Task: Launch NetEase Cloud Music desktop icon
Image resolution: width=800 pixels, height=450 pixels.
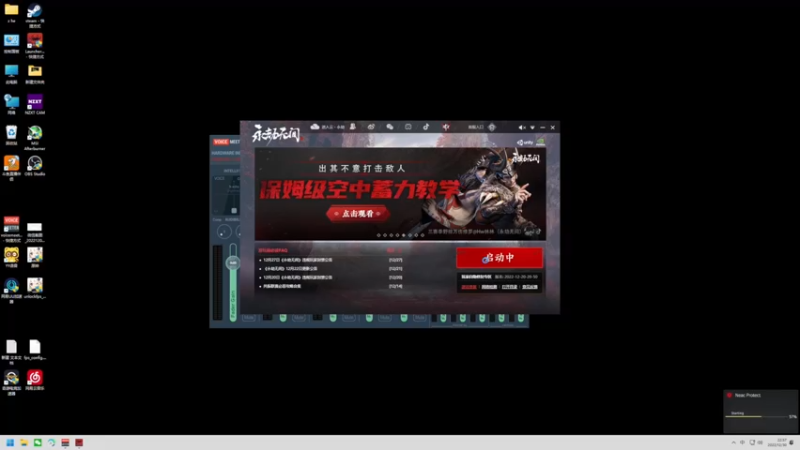Action: point(35,381)
